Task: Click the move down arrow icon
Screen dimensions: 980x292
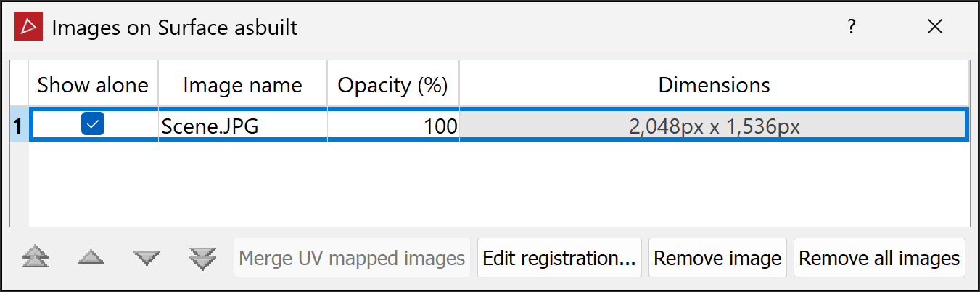Action: click(x=147, y=258)
